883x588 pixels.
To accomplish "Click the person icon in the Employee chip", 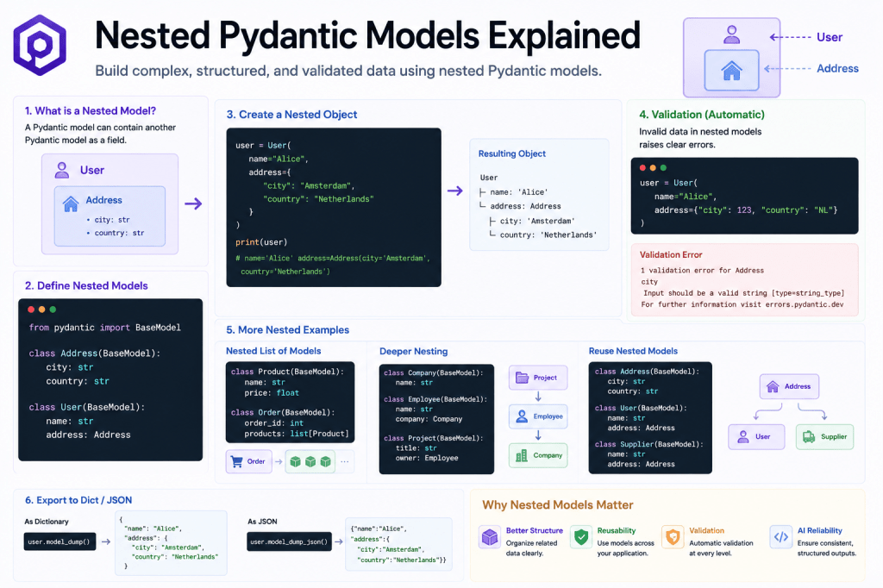I will (522, 416).
